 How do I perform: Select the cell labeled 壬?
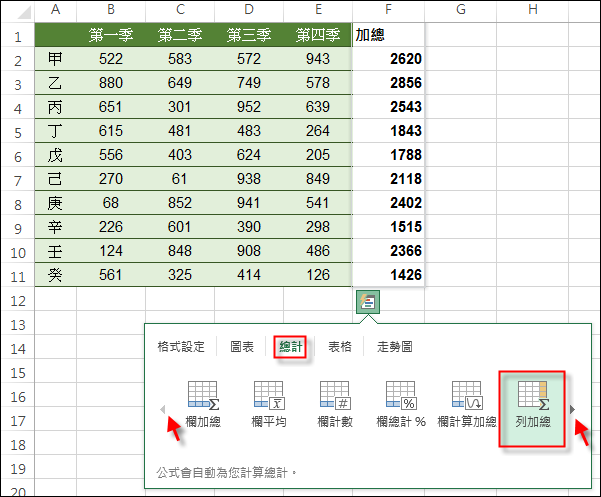[x=56, y=251]
